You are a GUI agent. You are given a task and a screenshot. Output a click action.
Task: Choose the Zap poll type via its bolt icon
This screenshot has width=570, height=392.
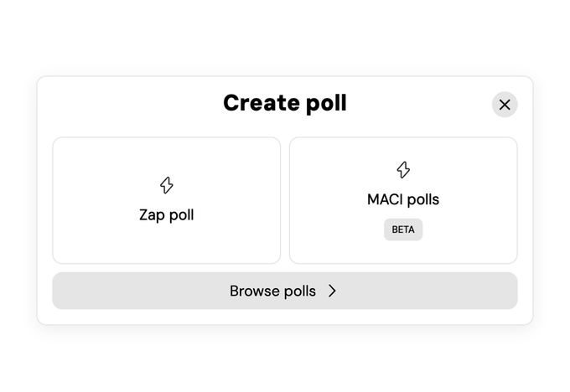tap(166, 185)
